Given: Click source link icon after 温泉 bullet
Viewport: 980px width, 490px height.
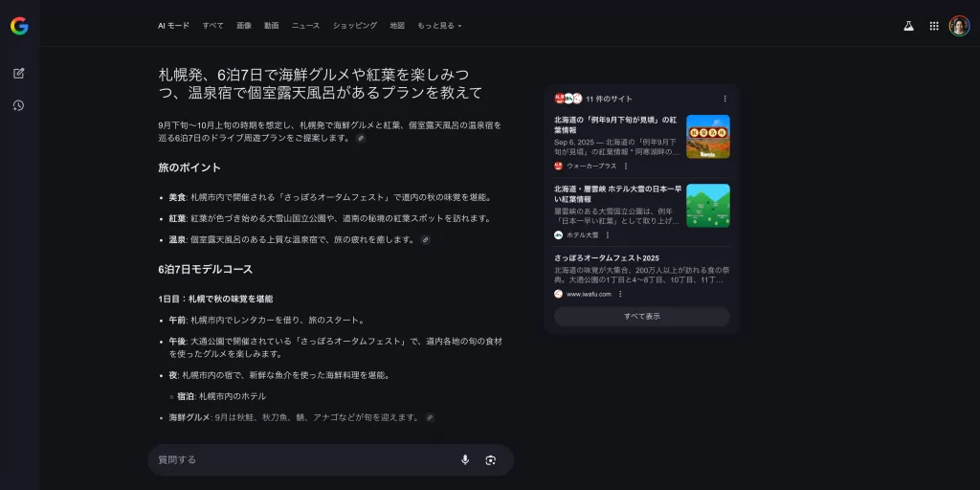Looking at the screenshot, I should point(426,239).
